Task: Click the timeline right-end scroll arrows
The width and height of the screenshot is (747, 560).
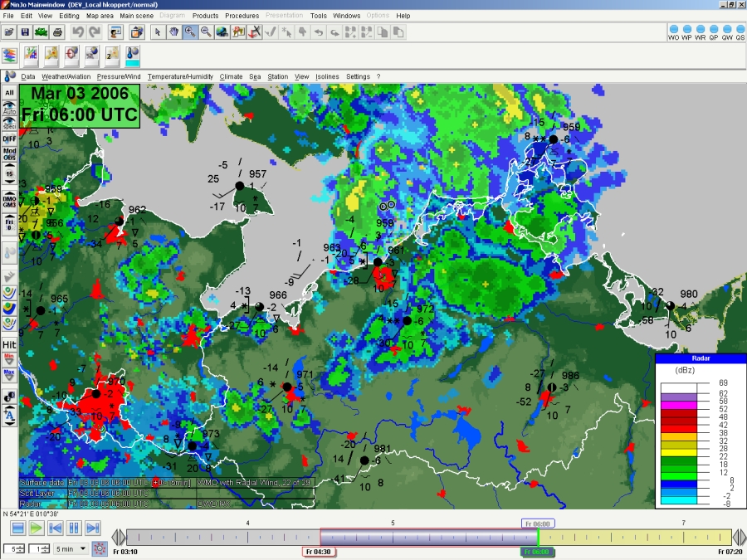Action: coord(740,537)
